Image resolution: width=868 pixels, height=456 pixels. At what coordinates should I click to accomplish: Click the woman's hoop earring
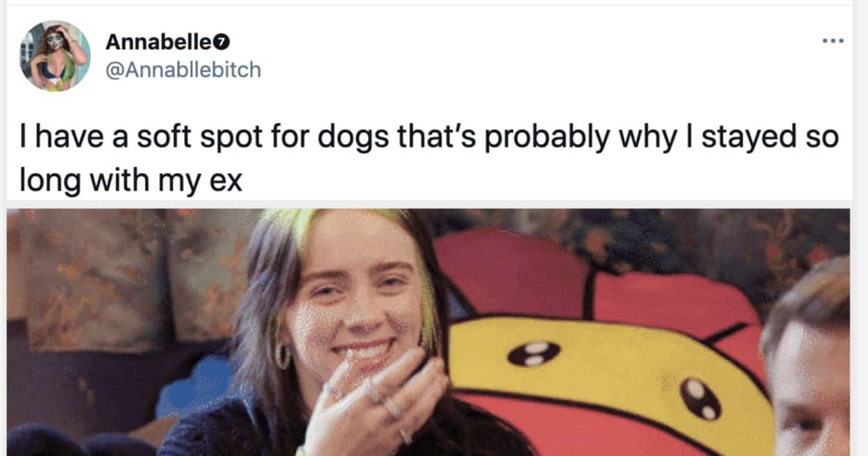(x=283, y=356)
